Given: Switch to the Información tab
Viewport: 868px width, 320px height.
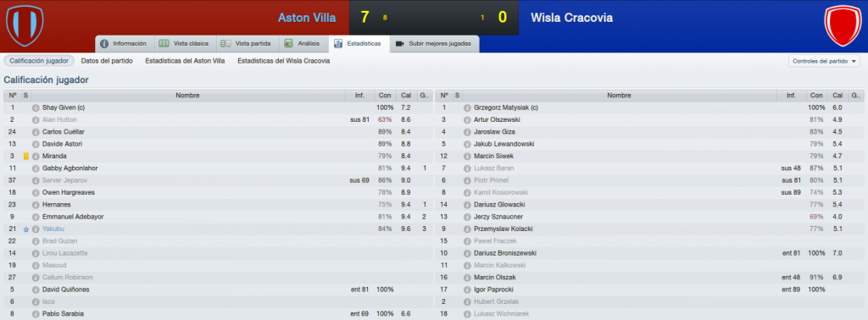Looking at the screenshot, I should point(124,44).
